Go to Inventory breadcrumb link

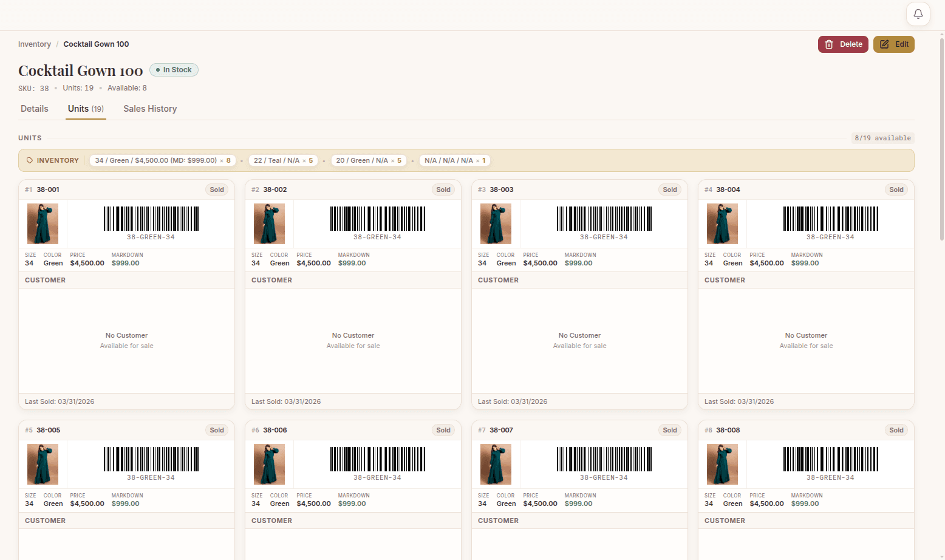35,44
